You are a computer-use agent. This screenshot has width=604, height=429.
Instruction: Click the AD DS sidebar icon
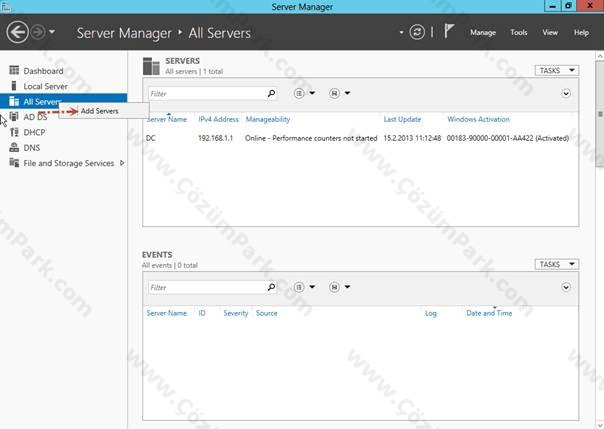pos(14,116)
